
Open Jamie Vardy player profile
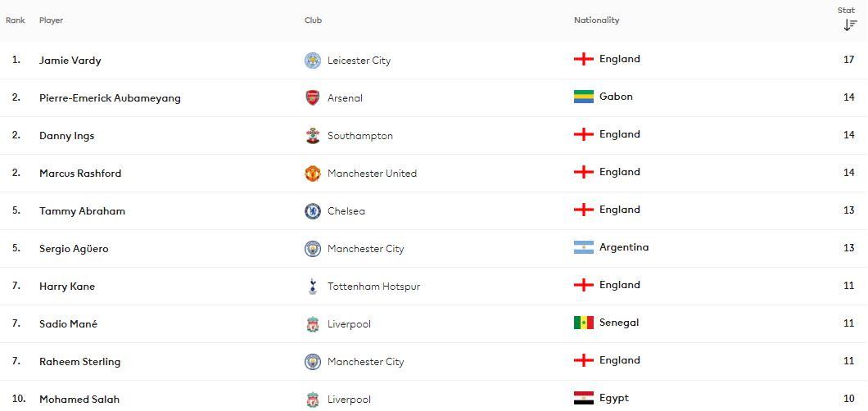click(70, 61)
